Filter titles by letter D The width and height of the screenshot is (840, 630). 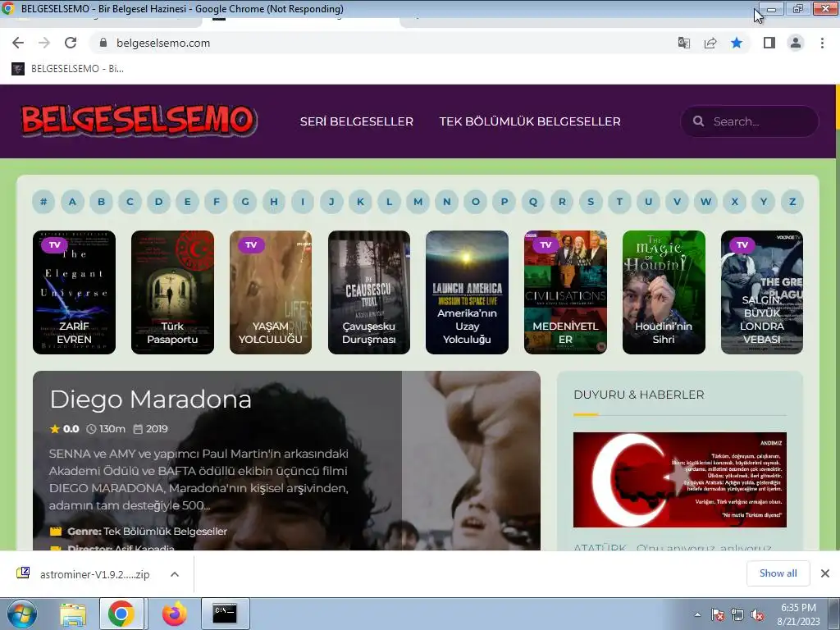click(158, 202)
